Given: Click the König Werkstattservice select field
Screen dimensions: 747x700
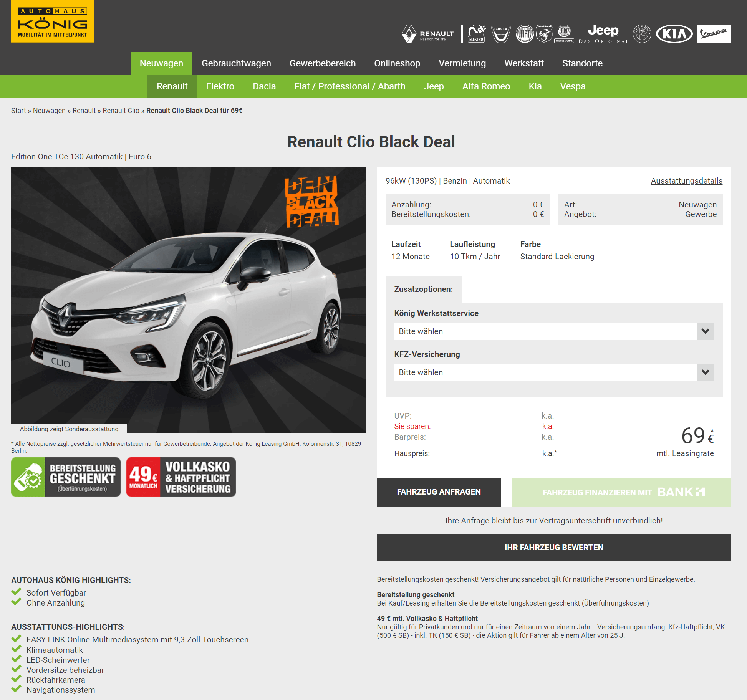Looking at the screenshot, I should (554, 331).
